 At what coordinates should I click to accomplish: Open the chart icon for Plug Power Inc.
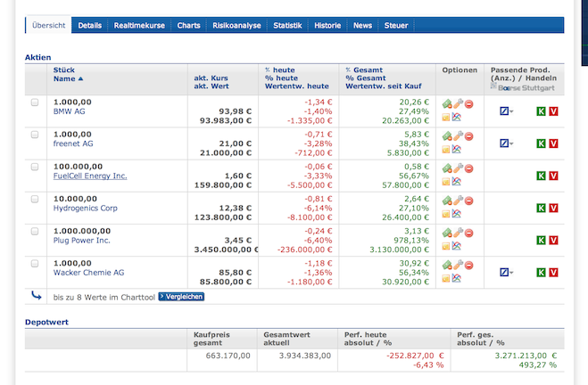coord(457,245)
